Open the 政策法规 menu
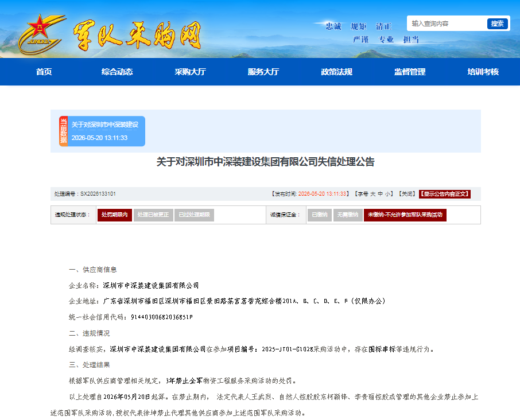Image resolution: width=520 pixels, height=420 pixels. [x=336, y=72]
